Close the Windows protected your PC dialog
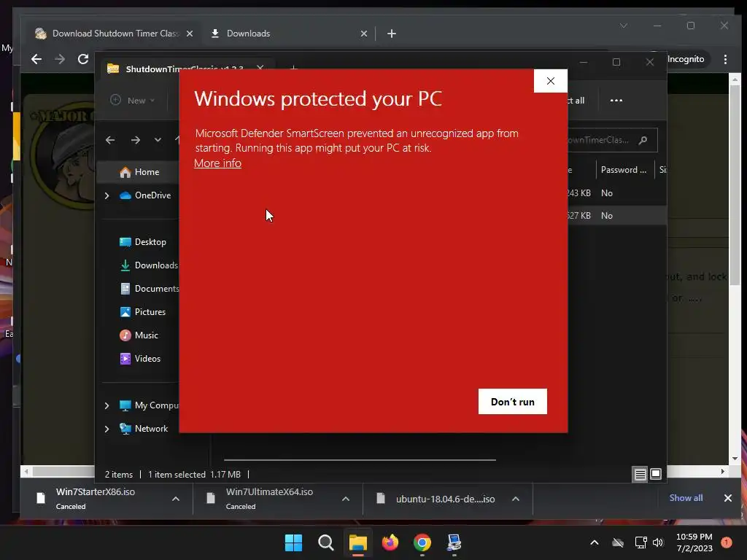Screen dimensions: 747x560 coord(551,81)
